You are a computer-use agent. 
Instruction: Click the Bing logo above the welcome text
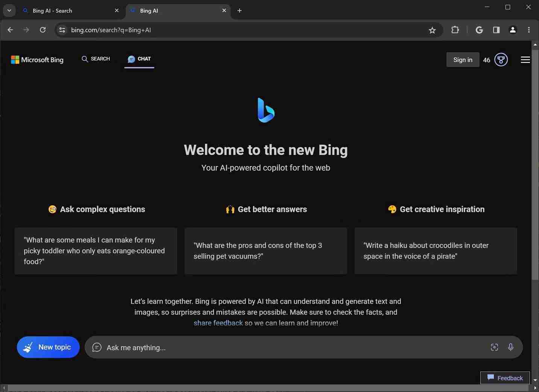tap(266, 110)
